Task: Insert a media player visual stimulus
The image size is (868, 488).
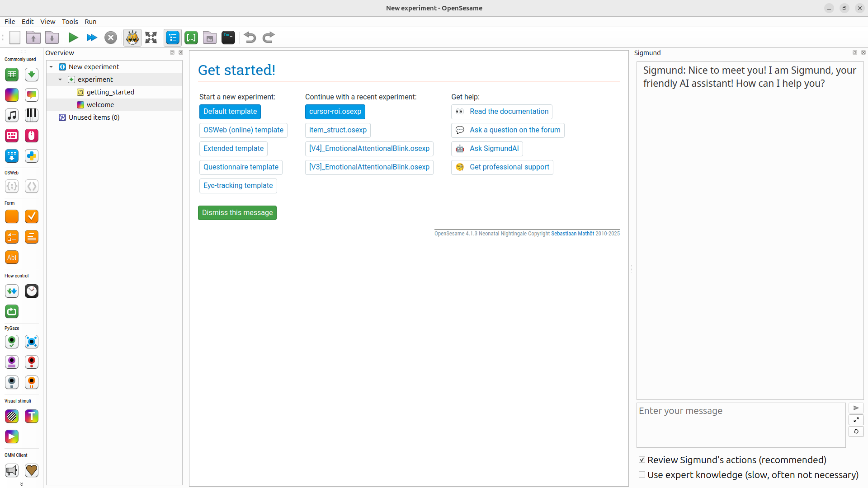Action: tap(11, 436)
